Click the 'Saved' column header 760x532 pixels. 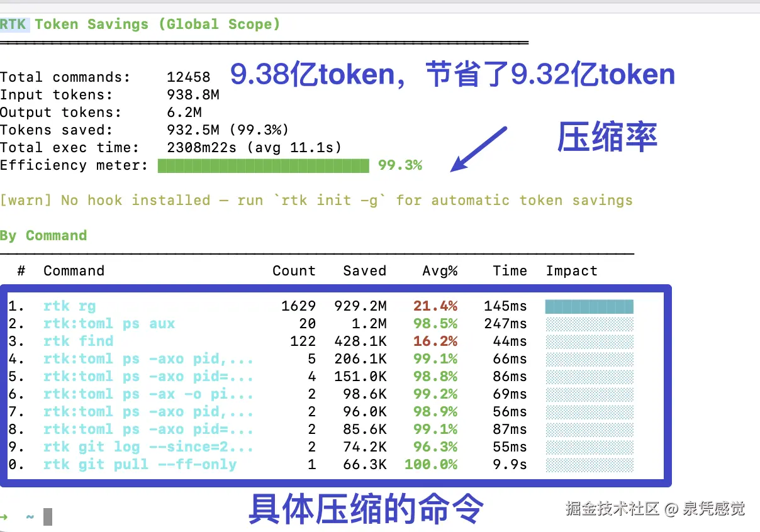coord(364,271)
